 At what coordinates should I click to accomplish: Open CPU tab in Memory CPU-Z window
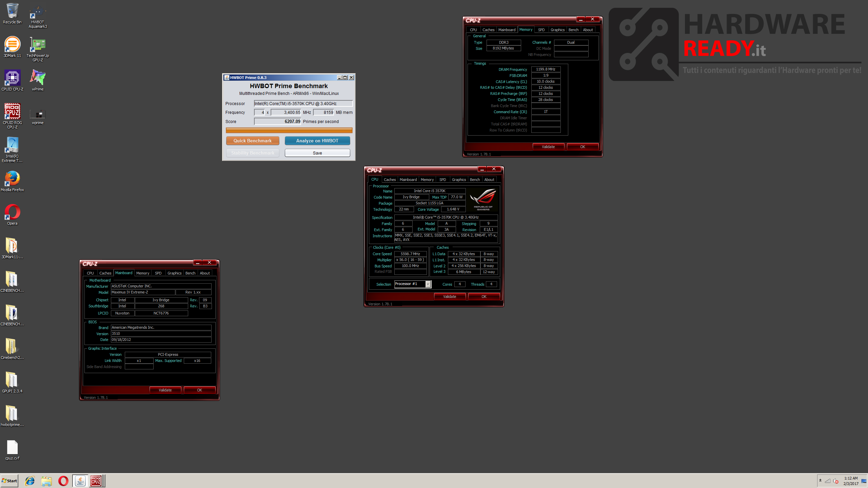(473, 30)
